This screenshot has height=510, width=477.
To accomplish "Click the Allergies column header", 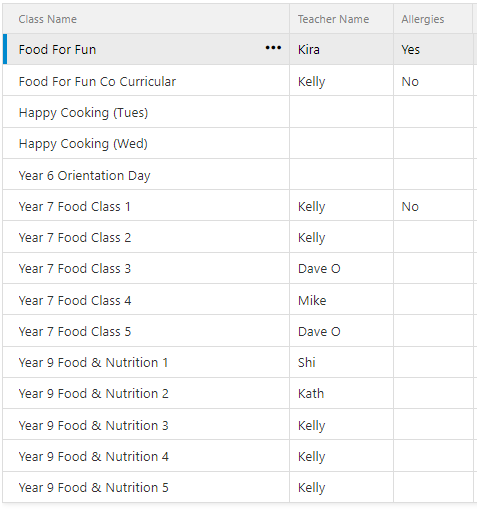I will click(x=423, y=19).
